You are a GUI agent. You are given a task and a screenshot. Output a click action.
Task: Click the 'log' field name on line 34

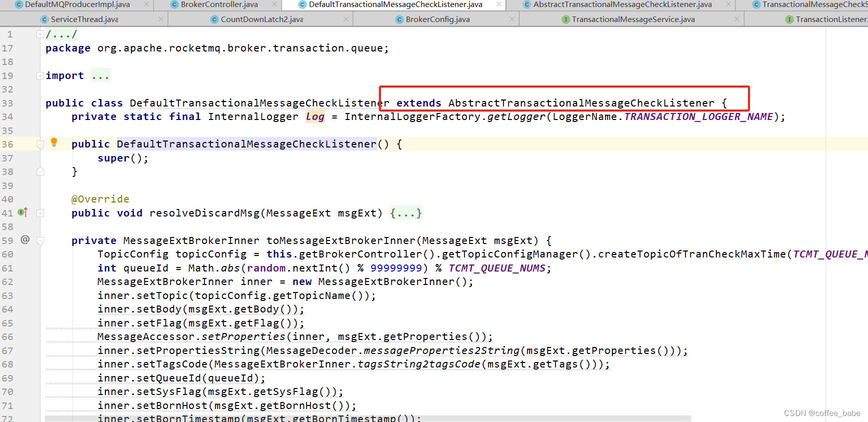point(315,116)
